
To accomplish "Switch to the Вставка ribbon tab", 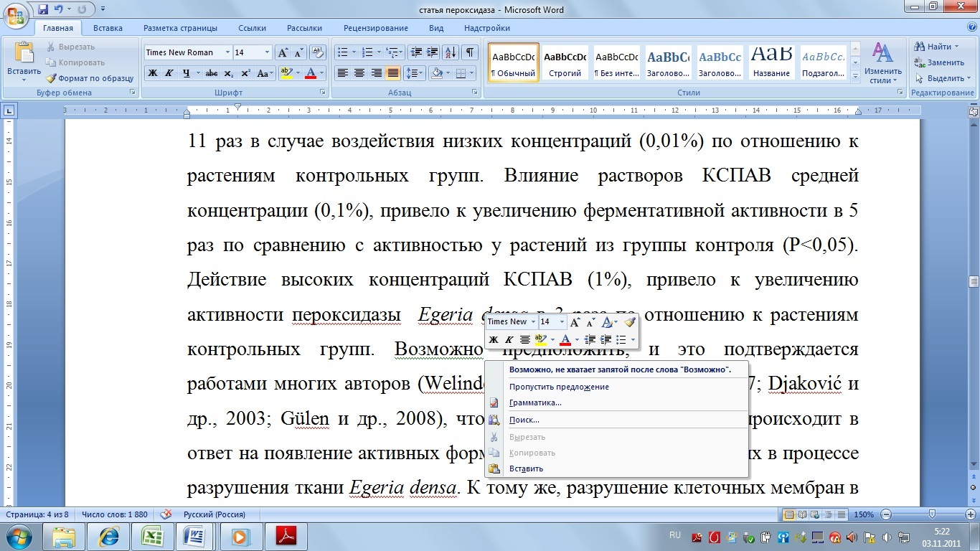I will [x=108, y=28].
